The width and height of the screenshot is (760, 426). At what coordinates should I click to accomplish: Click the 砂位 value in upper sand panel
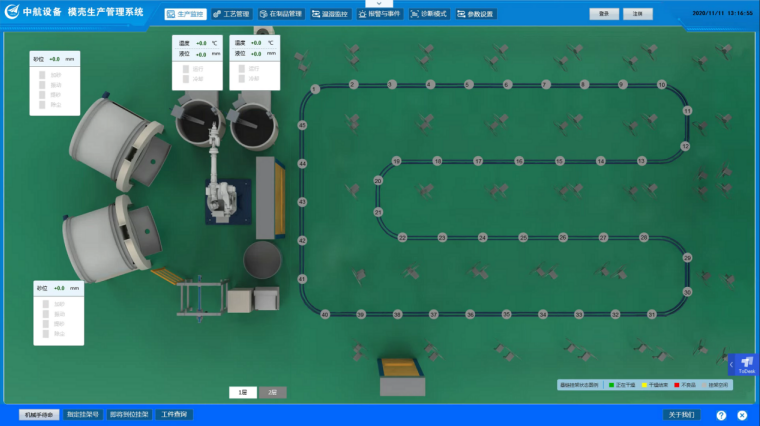[x=55, y=59]
